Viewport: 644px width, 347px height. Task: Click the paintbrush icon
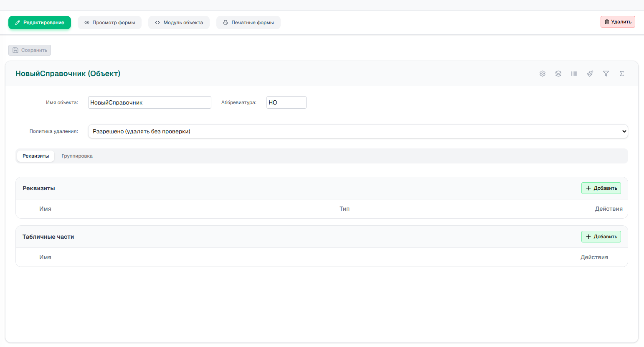[590, 74]
